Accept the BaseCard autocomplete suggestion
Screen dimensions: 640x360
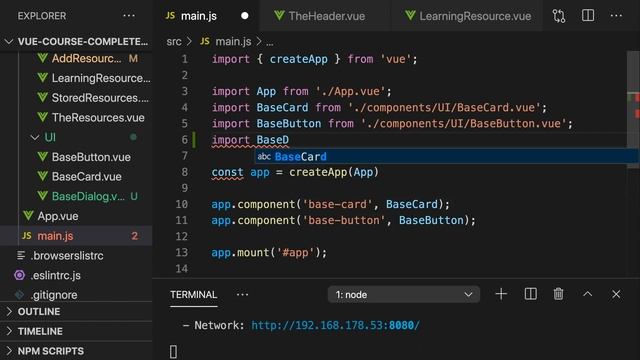click(447, 156)
